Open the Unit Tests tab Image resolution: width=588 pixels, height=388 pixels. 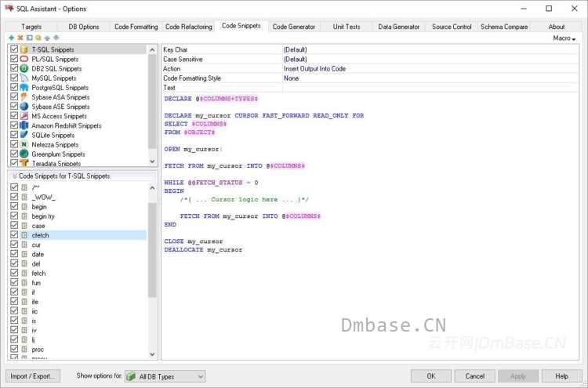coord(347,27)
